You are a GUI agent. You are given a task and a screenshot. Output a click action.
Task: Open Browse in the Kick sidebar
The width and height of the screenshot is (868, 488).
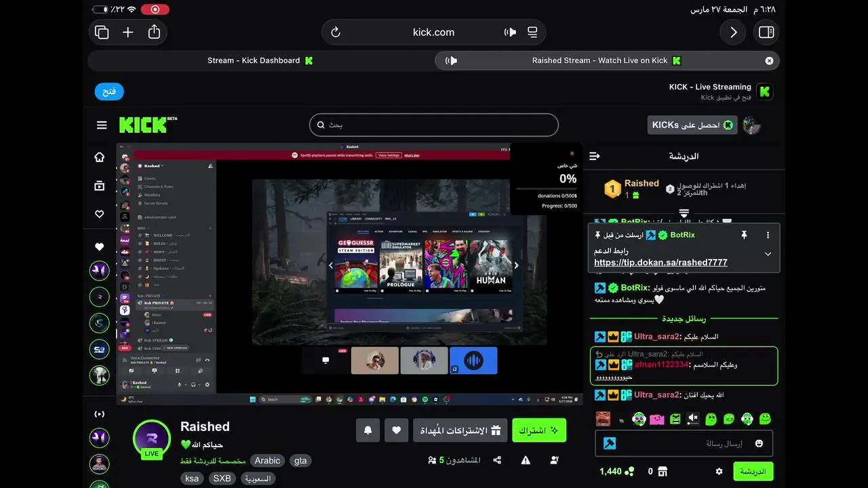tap(100, 186)
